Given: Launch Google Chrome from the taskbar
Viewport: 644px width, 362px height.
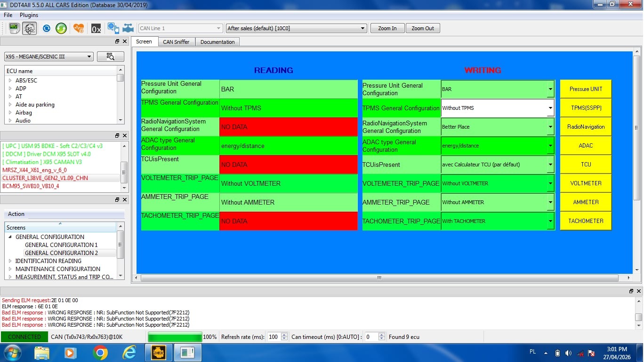Looking at the screenshot, I should click(x=100, y=353).
